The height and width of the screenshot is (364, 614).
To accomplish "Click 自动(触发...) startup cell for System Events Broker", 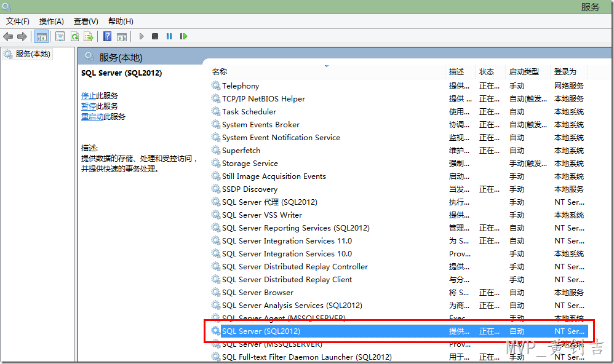I will [x=528, y=124].
